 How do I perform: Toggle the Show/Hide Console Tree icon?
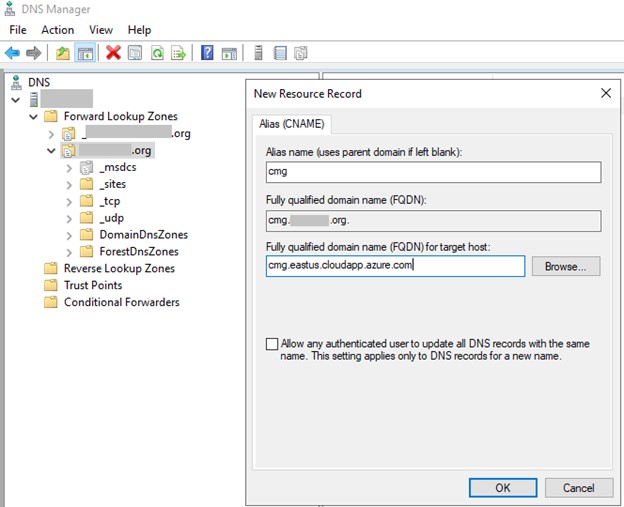(x=85, y=53)
